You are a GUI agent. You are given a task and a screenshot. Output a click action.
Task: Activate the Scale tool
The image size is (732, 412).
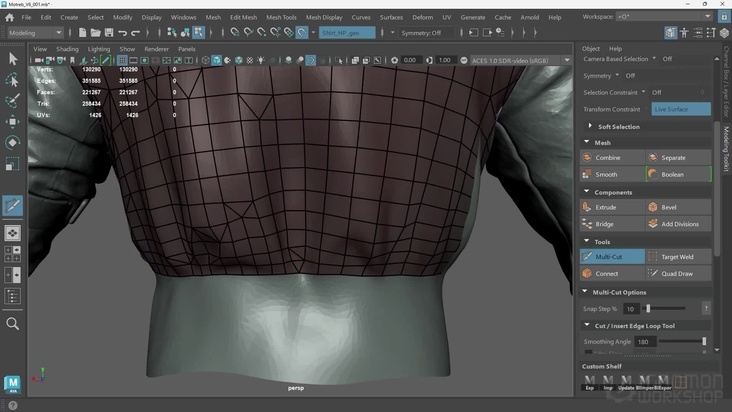point(13,163)
